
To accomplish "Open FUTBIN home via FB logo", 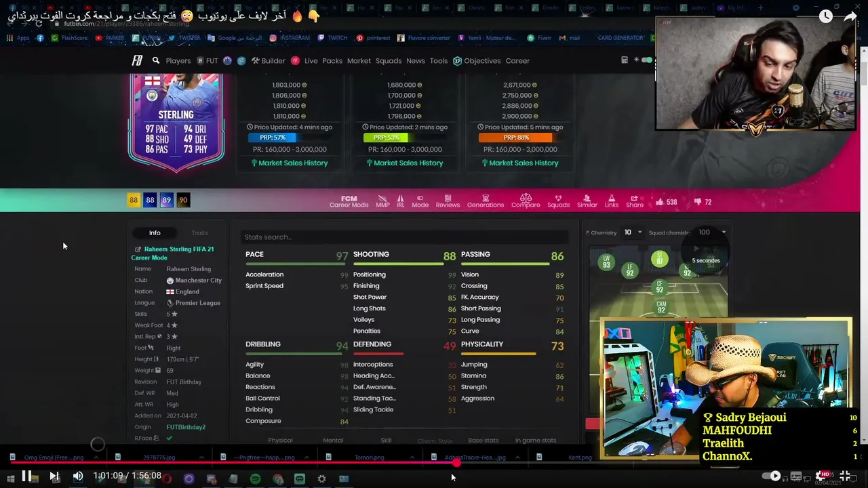I will (137, 60).
